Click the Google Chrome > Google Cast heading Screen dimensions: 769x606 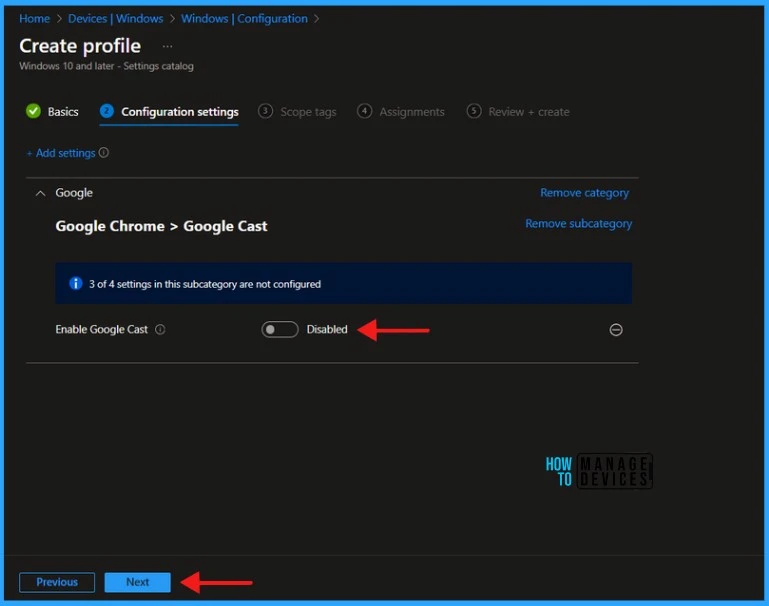coord(161,226)
